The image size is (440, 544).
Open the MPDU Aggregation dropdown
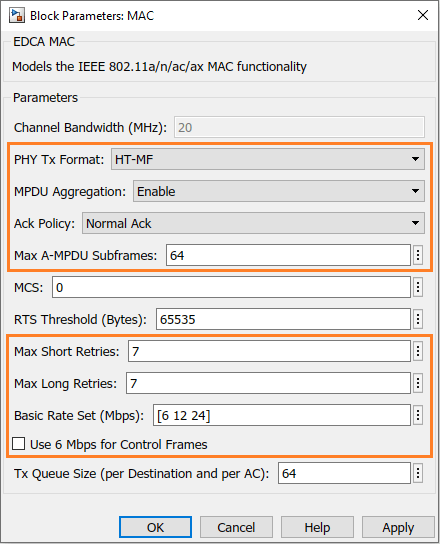tap(279, 191)
